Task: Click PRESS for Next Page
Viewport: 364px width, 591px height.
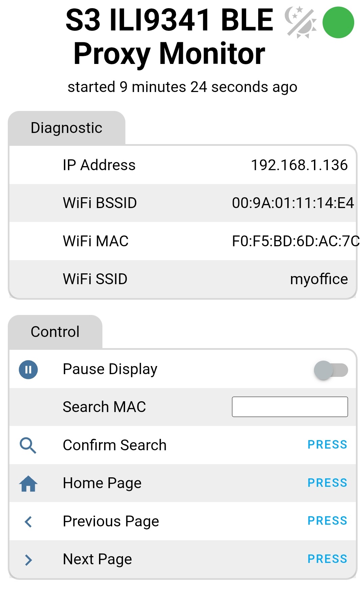Action: (327, 559)
